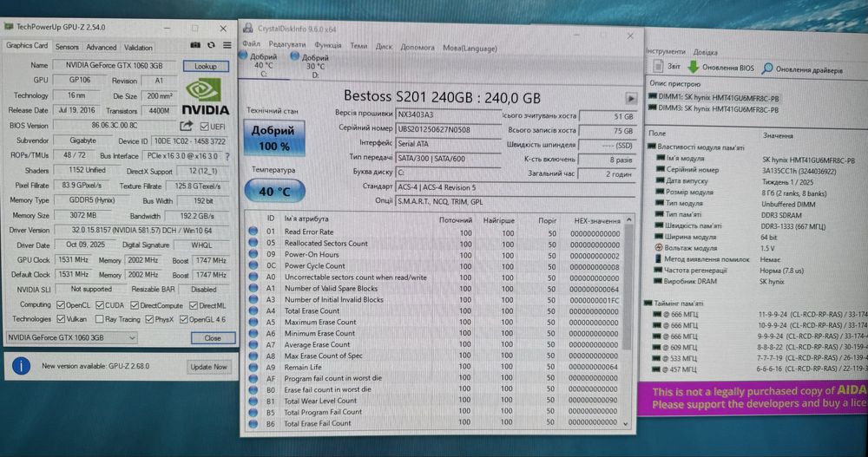This screenshot has width=868, height=457.
Task: Click the NVIDIA logo in GPU-Z
Action: pyautogui.click(x=206, y=96)
